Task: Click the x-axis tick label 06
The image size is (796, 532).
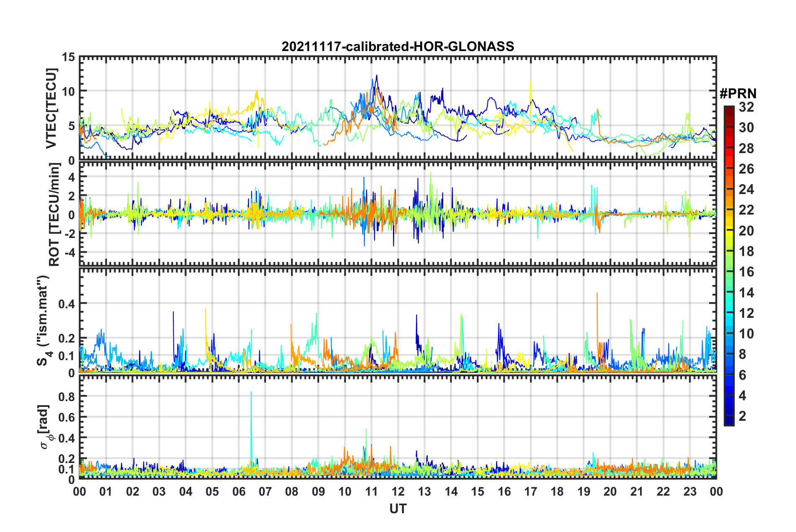Action: 239,491
